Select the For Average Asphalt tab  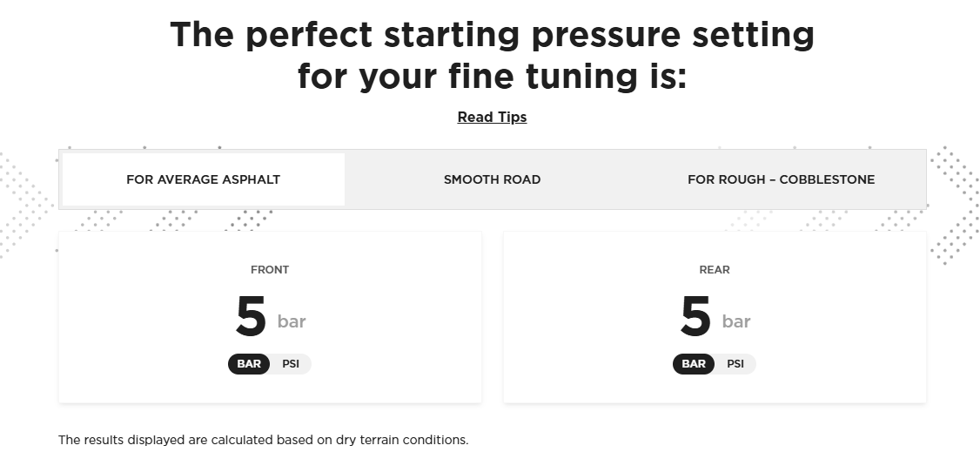click(x=203, y=179)
